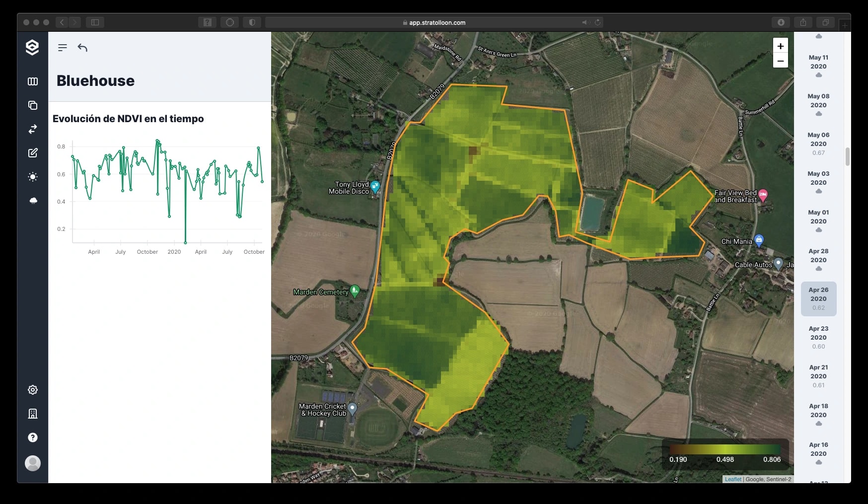
Task: Open the Leaflet attribution link
Action: click(733, 479)
